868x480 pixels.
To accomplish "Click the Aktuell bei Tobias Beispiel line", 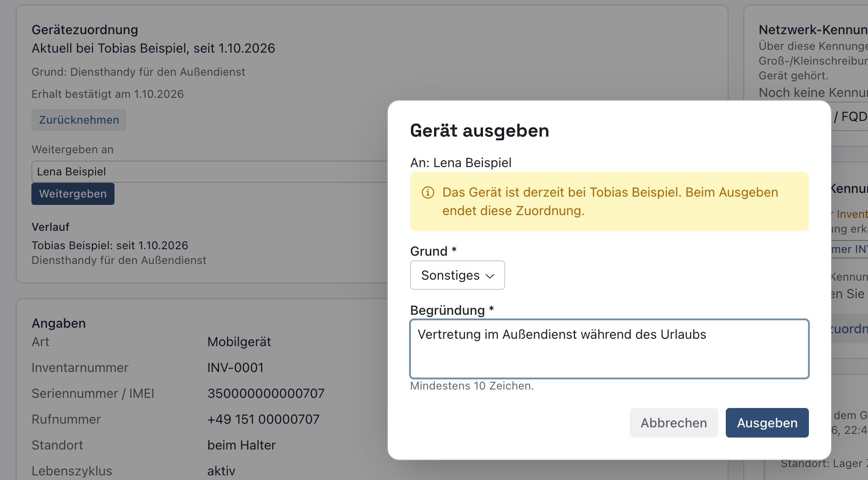I will 153,48.
